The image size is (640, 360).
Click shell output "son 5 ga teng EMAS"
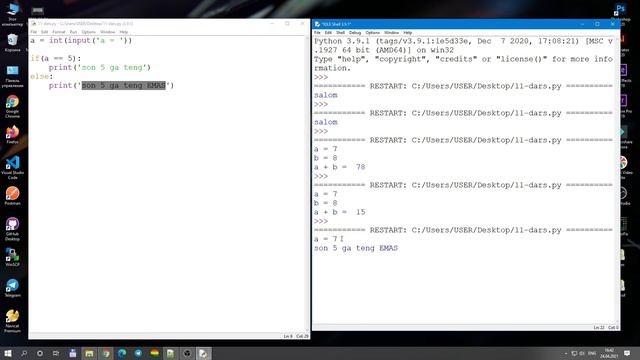pyautogui.click(x=356, y=248)
